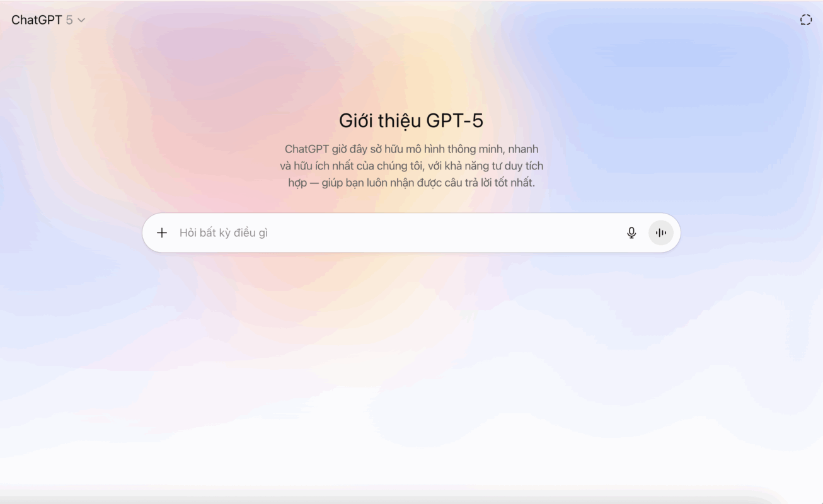Screen dimensions: 823x504
Task: Expand the chevron beside ChatGPT 5
Action: [81, 20]
